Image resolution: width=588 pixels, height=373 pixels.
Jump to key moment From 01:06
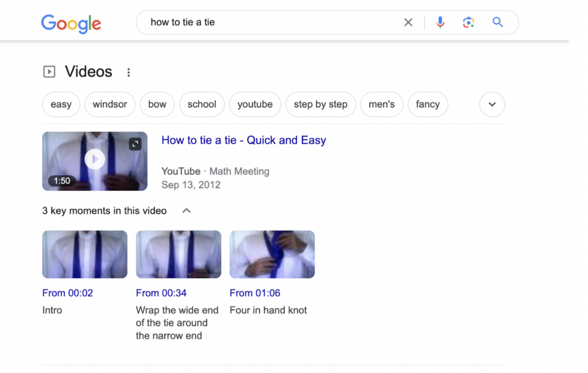pyautogui.click(x=253, y=293)
